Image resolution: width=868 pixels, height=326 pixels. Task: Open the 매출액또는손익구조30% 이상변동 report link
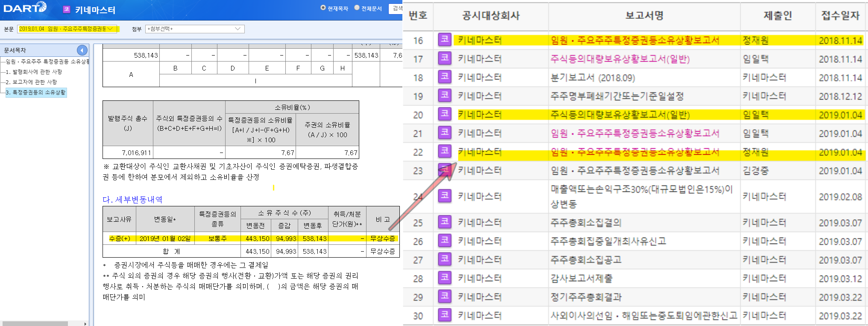point(642,196)
